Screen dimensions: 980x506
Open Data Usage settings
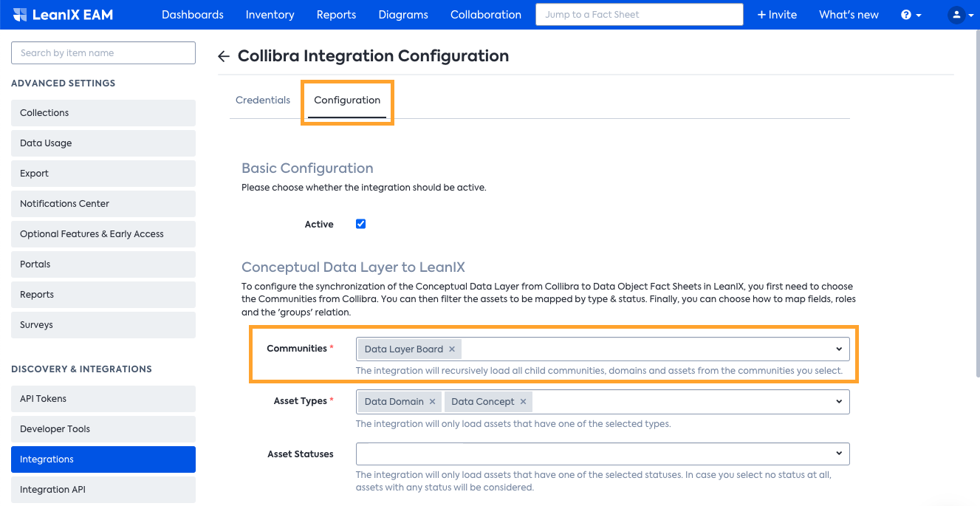[103, 143]
